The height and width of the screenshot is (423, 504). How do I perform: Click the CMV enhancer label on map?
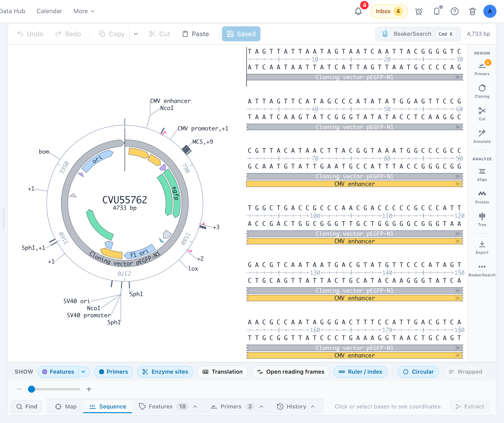(x=170, y=101)
